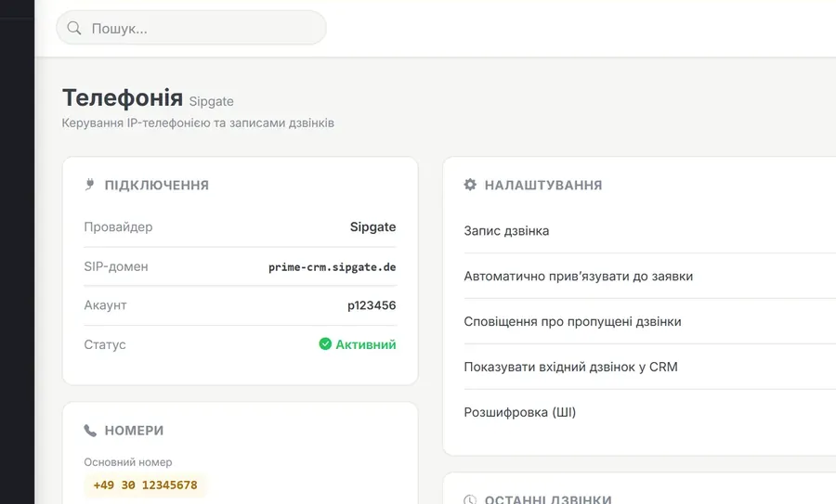The height and width of the screenshot is (504, 836).
Task: Select the prime-crm.sipgate.de domain value
Action: coord(333,267)
